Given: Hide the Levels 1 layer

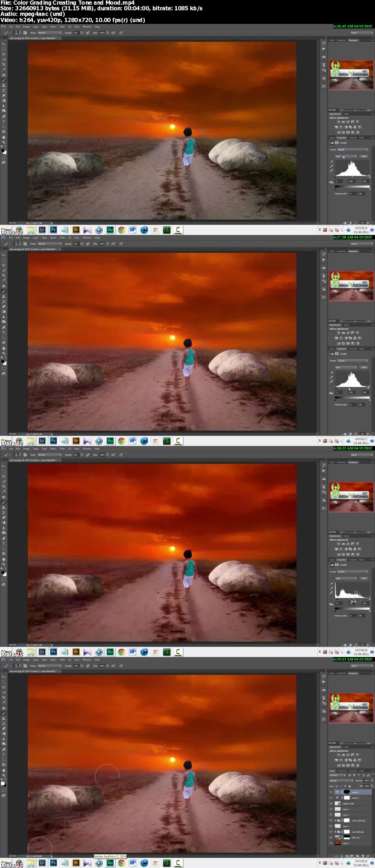Looking at the screenshot, I should [331, 798].
